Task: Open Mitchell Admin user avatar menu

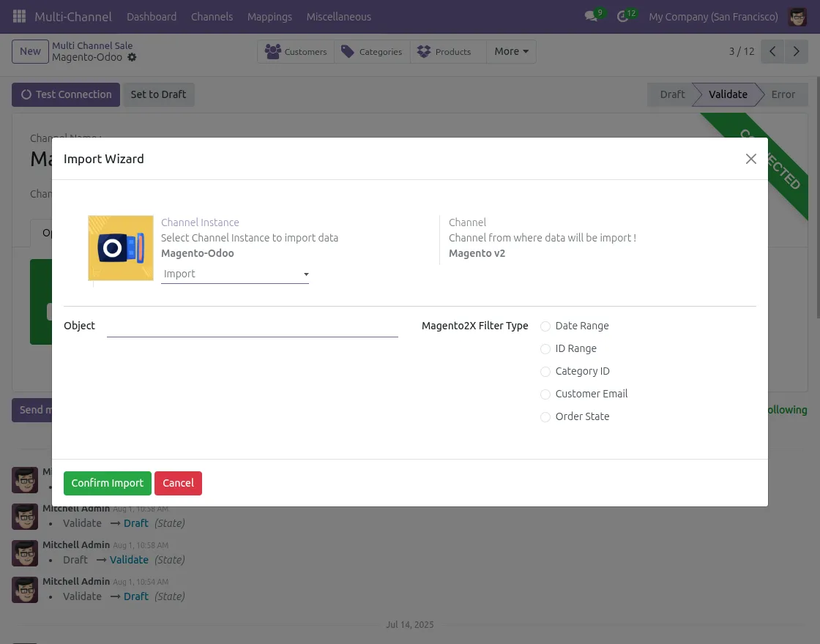Action: click(x=797, y=17)
